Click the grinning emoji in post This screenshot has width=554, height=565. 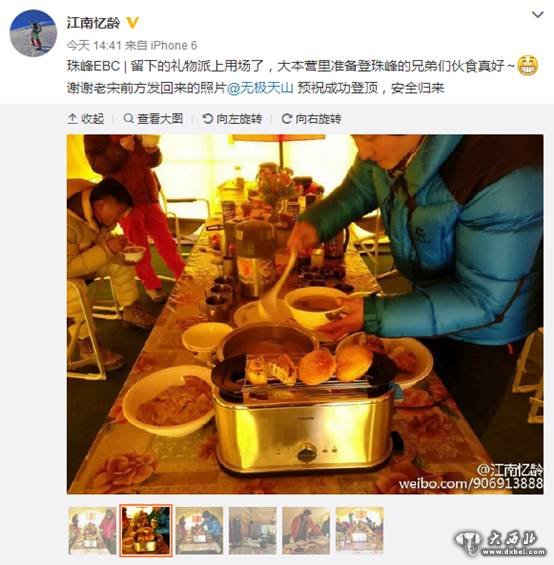pos(528,66)
